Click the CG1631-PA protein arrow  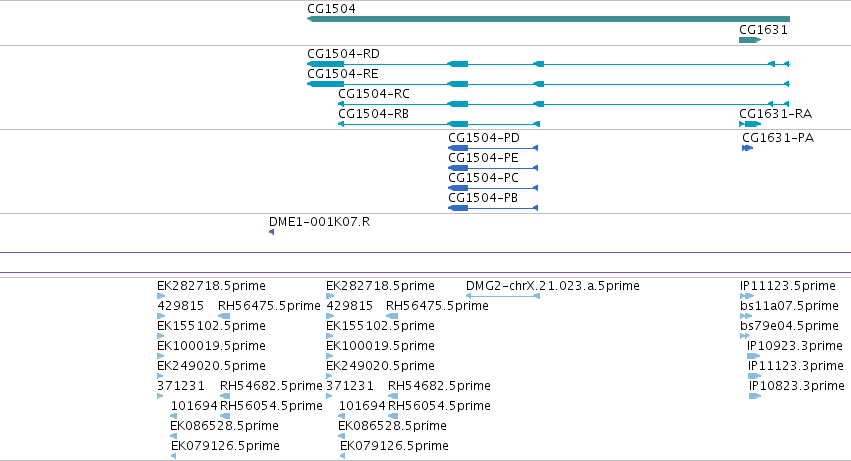click(747, 148)
